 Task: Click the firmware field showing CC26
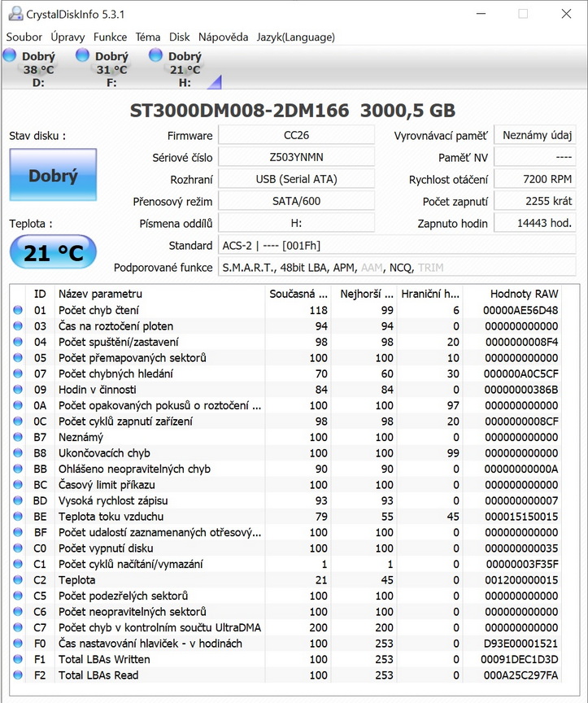click(x=296, y=135)
